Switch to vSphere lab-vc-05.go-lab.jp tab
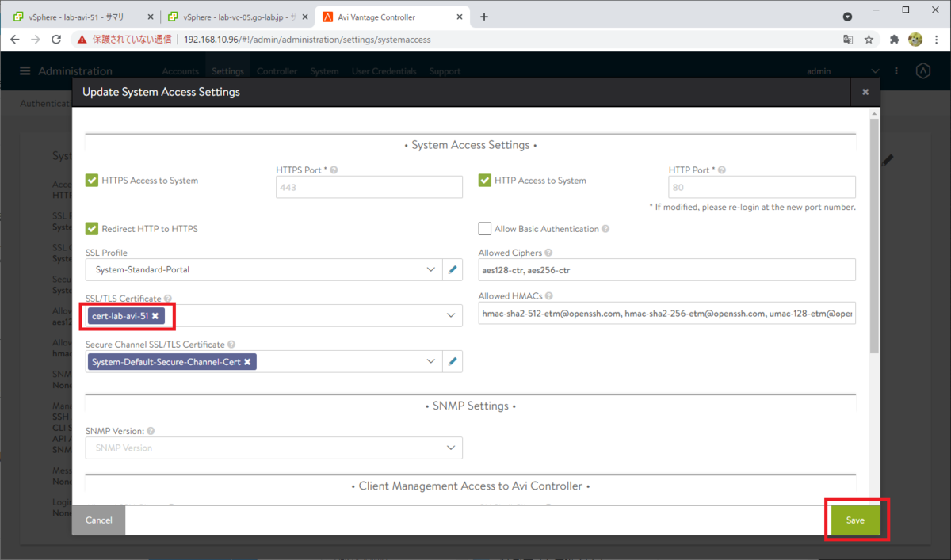This screenshot has height=560, width=951. coord(236,17)
